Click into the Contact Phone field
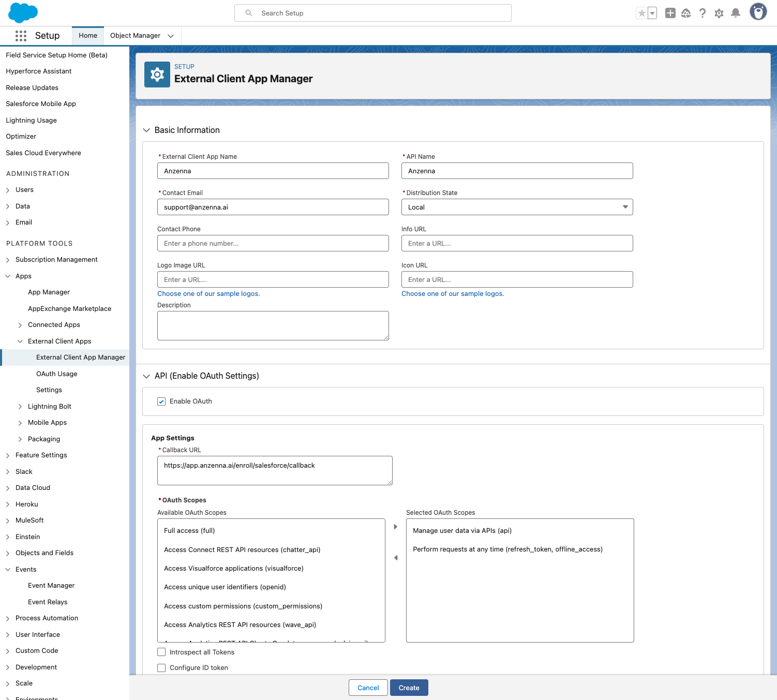 273,243
